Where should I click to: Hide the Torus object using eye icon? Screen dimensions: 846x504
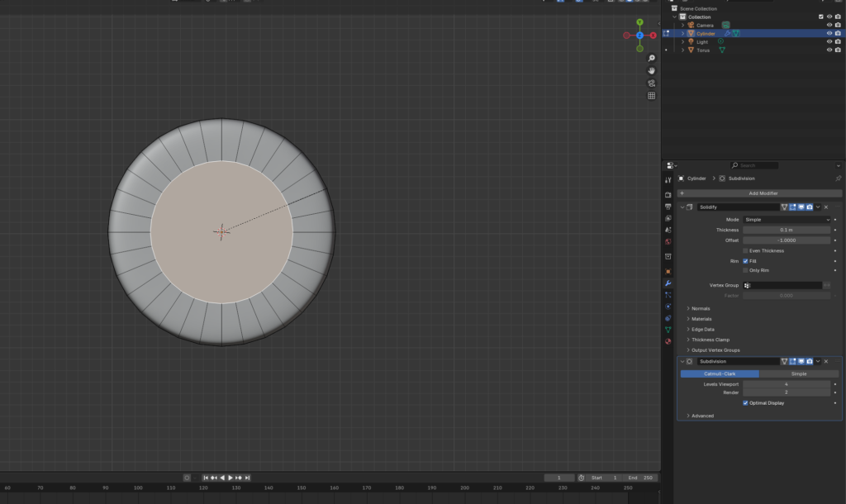click(x=829, y=50)
